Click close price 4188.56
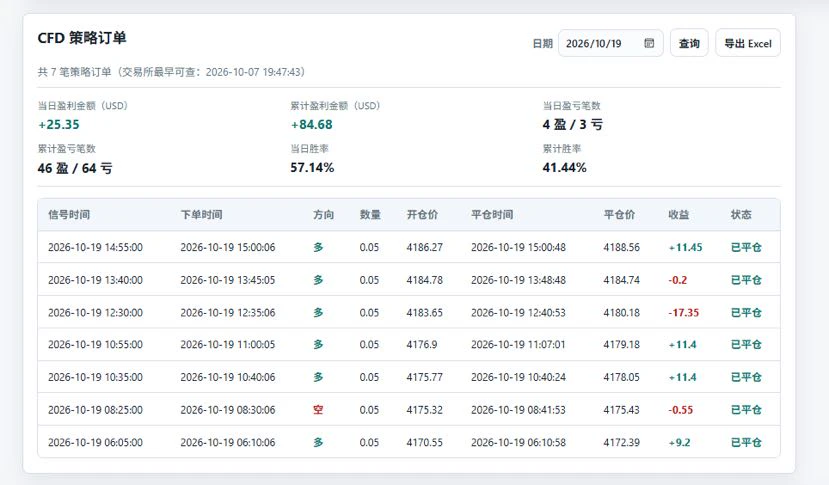This screenshot has height=485, width=829. pos(622,248)
